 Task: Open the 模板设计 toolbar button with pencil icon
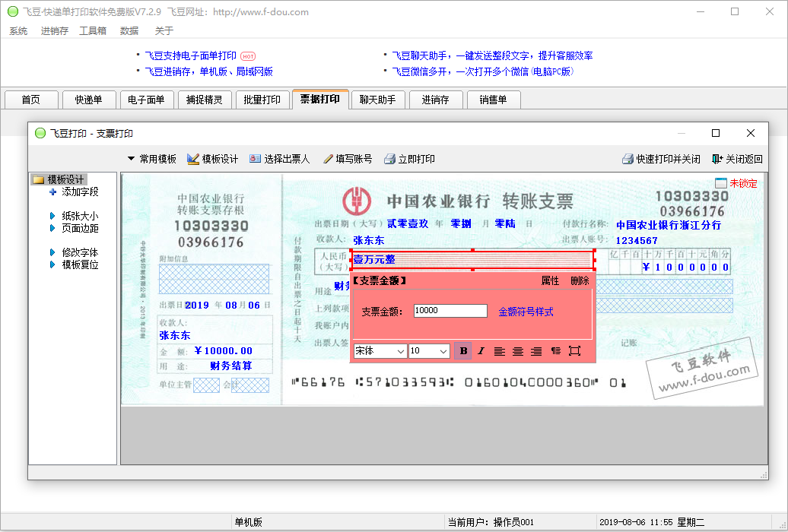[212, 160]
